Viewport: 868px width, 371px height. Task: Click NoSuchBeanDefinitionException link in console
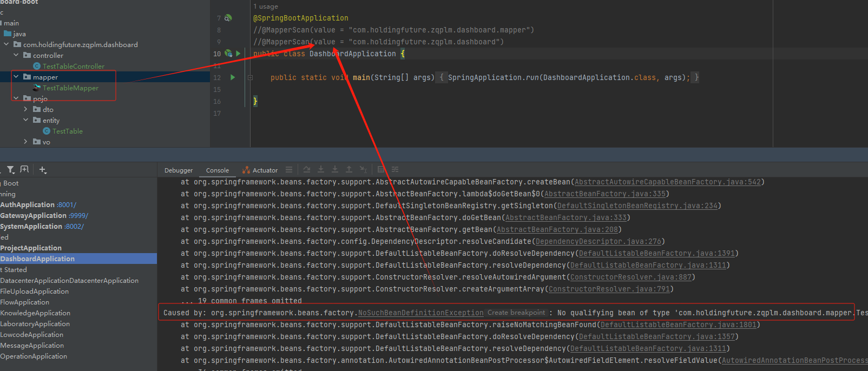coord(421,313)
